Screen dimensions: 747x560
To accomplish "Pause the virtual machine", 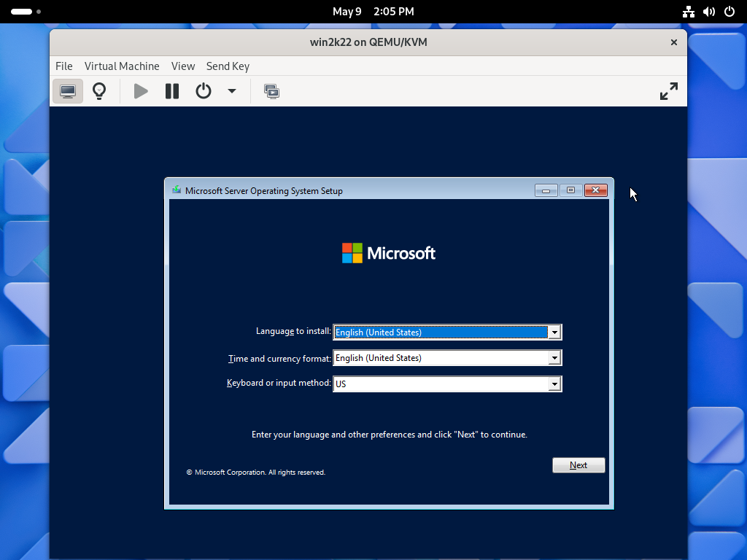I will pos(172,91).
